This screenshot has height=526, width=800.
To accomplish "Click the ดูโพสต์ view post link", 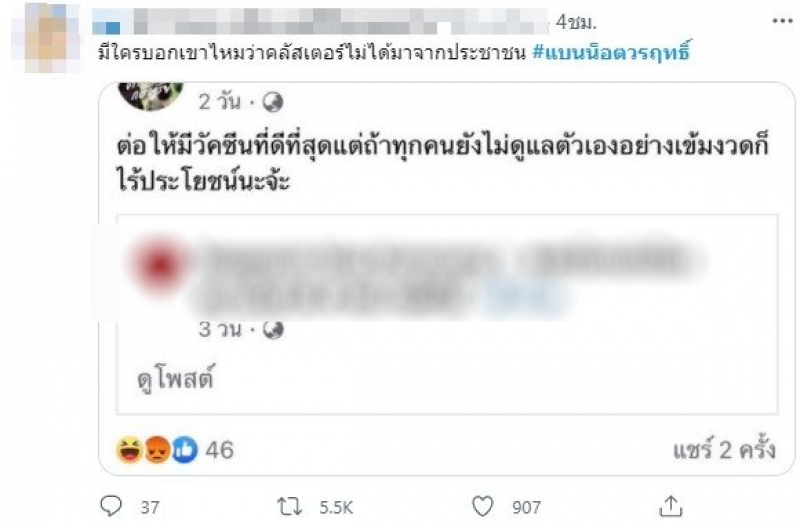I will tap(176, 379).
